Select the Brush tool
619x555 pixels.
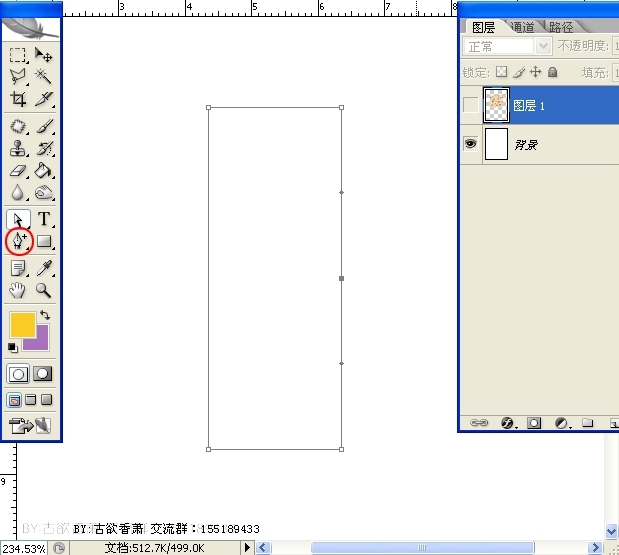44,127
